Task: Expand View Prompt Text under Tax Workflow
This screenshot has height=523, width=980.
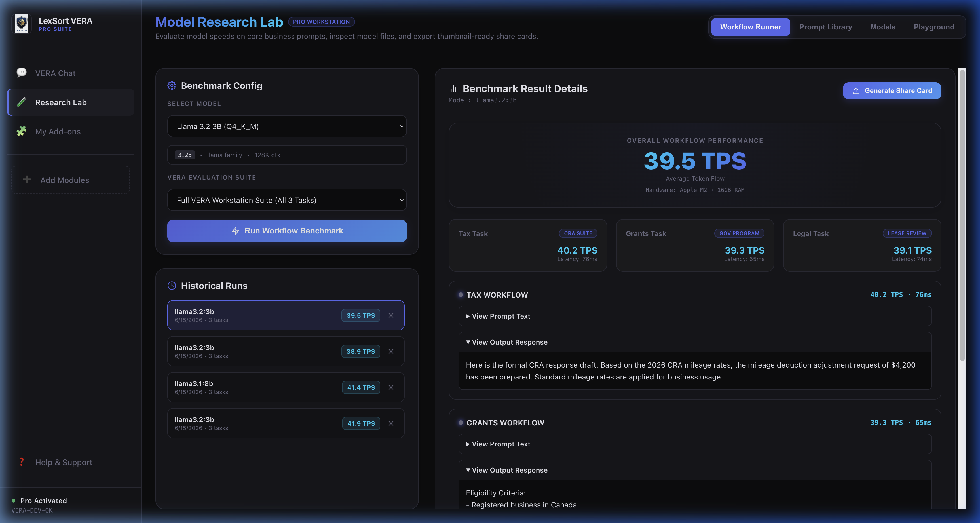Action: coord(695,316)
